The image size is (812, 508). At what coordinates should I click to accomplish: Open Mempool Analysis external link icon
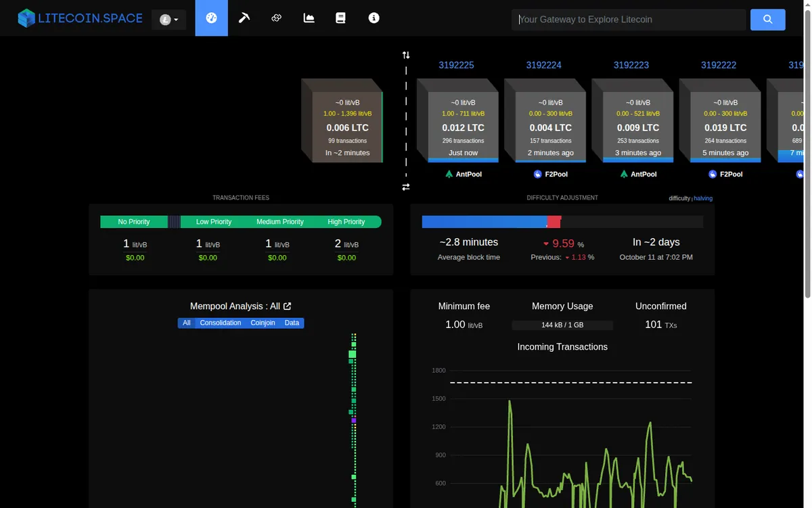[x=287, y=306]
